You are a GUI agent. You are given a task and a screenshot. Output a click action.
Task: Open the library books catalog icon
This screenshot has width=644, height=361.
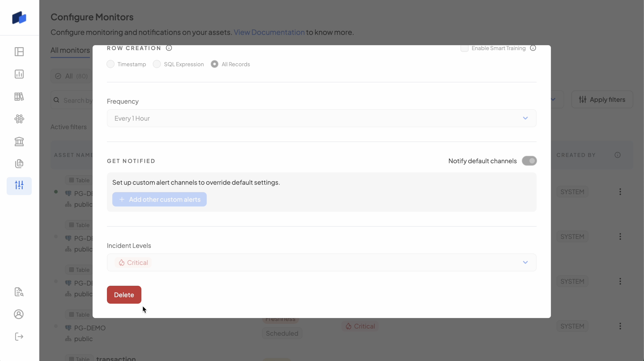click(19, 97)
